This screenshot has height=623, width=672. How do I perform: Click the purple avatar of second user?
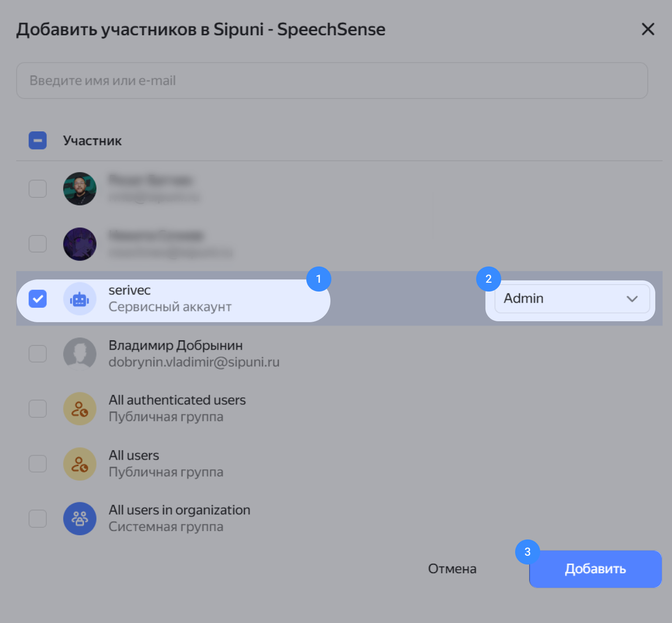80,244
